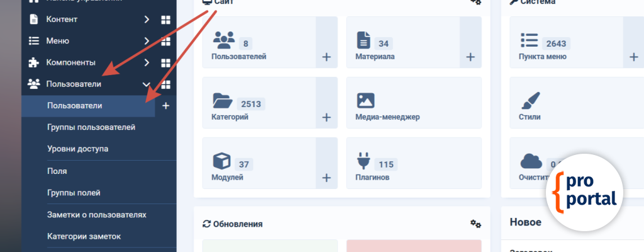Add a new Материала with plus button

[470, 57]
